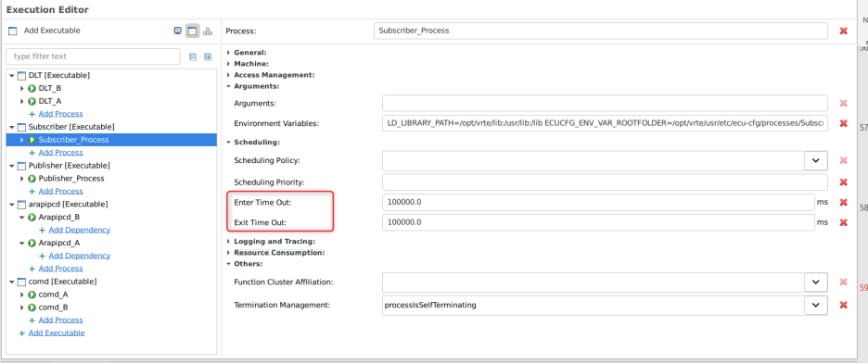Image resolution: width=868 pixels, height=364 pixels.
Task: Click the Scheduling Priority input field
Action: pyautogui.click(x=605, y=182)
